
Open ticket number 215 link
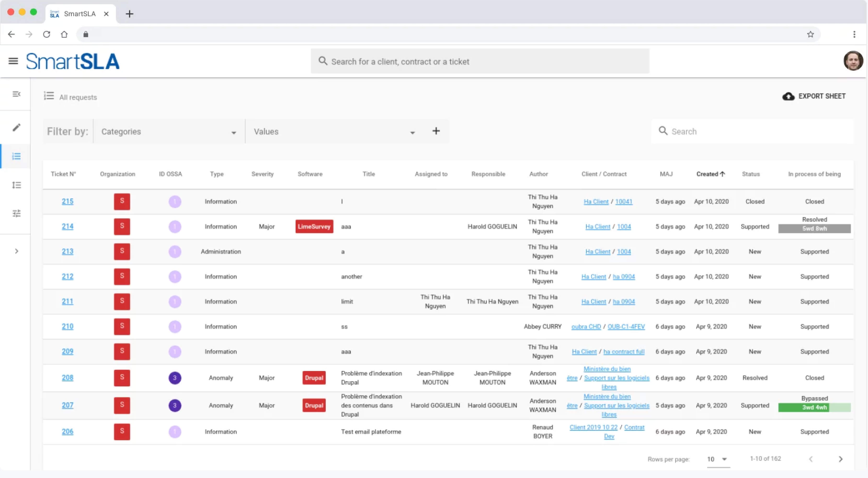pos(67,201)
